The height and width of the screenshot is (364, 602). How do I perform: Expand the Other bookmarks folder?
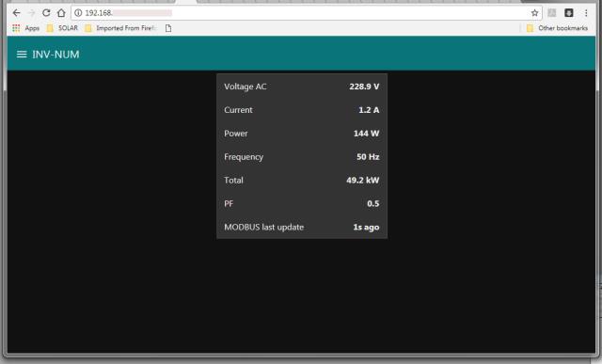557,28
